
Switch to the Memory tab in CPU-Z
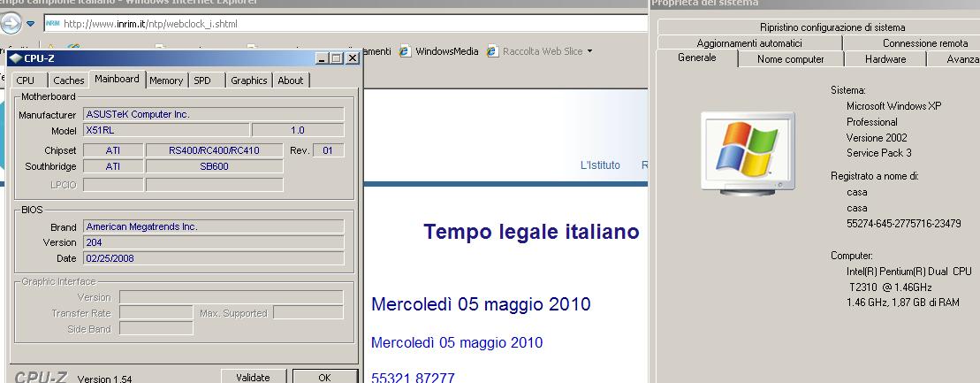pos(166,80)
